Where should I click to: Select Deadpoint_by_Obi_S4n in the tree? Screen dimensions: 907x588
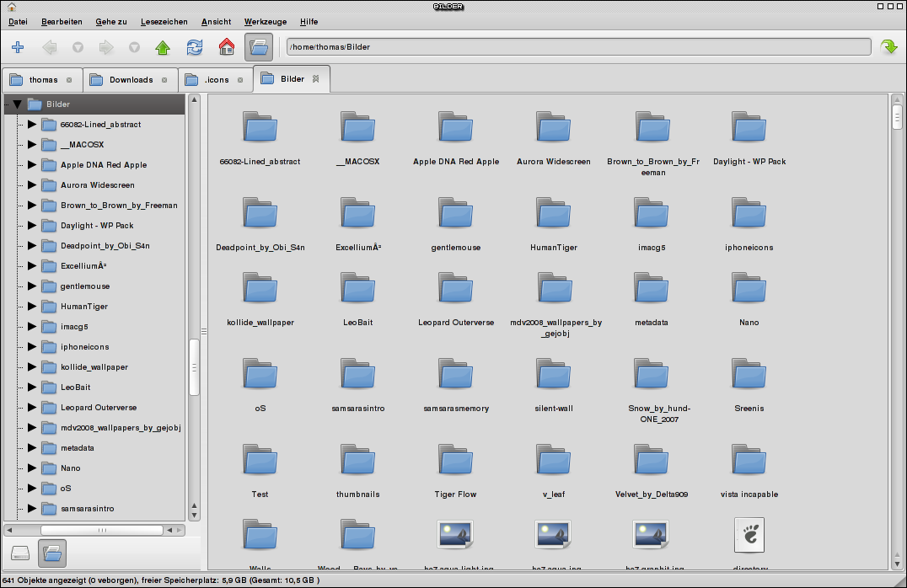[x=105, y=246]
